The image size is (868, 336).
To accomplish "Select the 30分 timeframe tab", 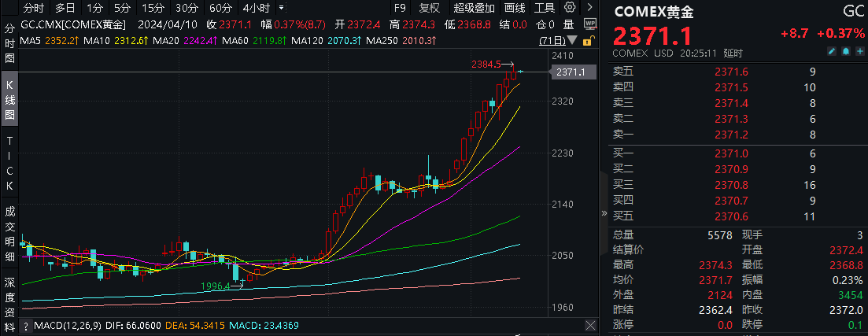I will (x=187, y=8).
